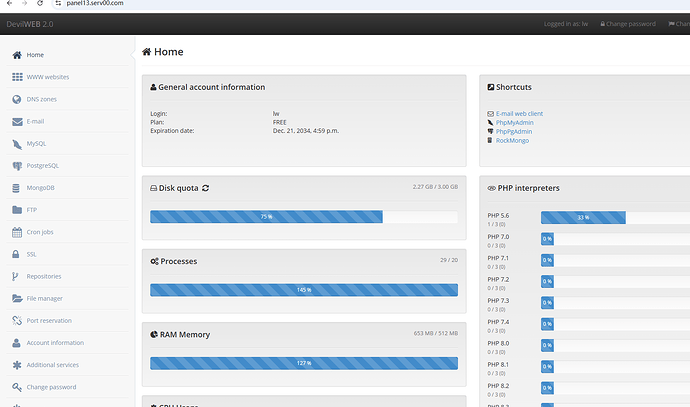Click the RAM Memory 127 % progress bar
The height and width of the screenshot is (407, 690).
304,363
